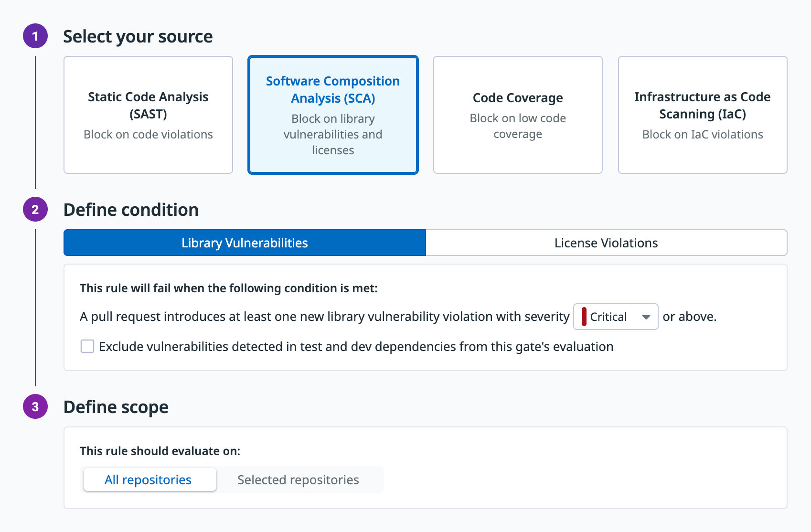
Task: Click the Define condition heading
Action: click(x=131, y=210)
